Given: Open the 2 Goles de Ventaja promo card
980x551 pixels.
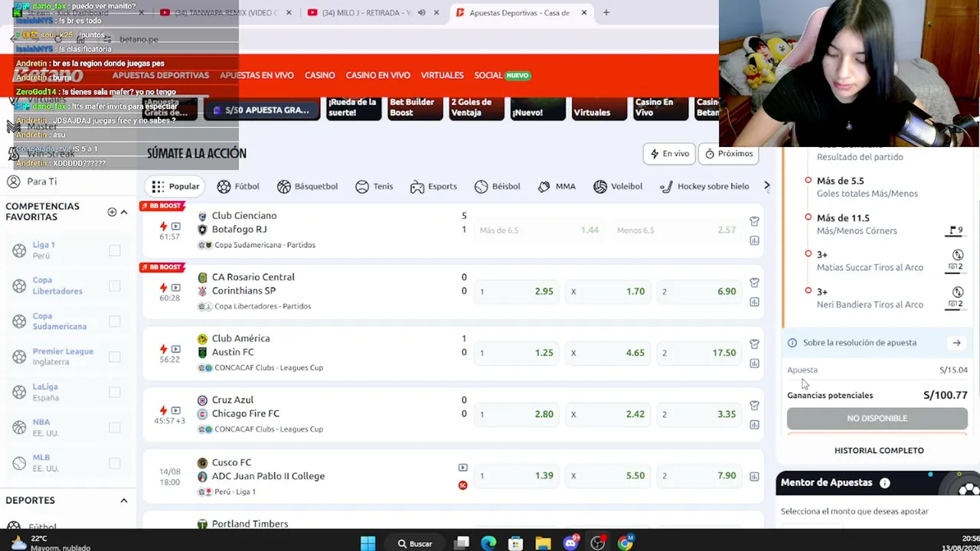Looking at the screenshot, I should click(476, 108).
